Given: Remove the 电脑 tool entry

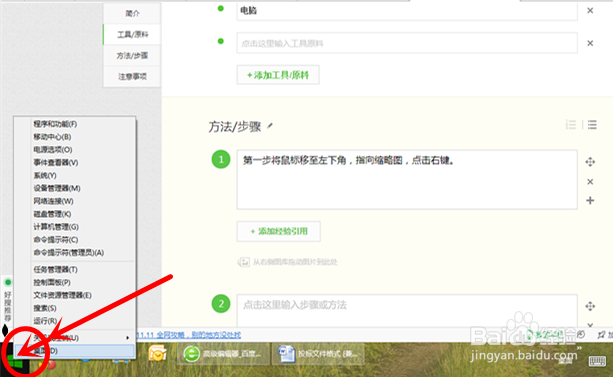Looking at the screenshot, I should pos(590,11).
